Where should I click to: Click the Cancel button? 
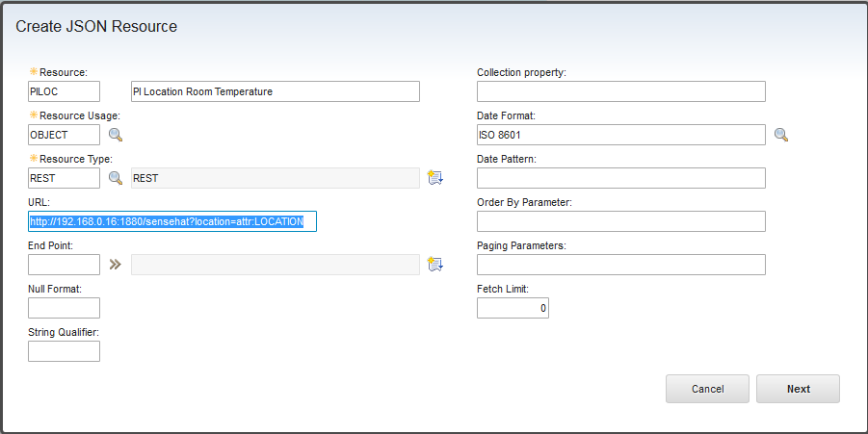coord(707,389)
